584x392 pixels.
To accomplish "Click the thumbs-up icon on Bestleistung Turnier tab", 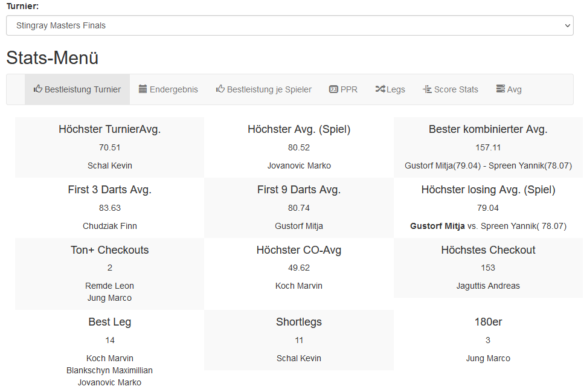I will (38, 89).
